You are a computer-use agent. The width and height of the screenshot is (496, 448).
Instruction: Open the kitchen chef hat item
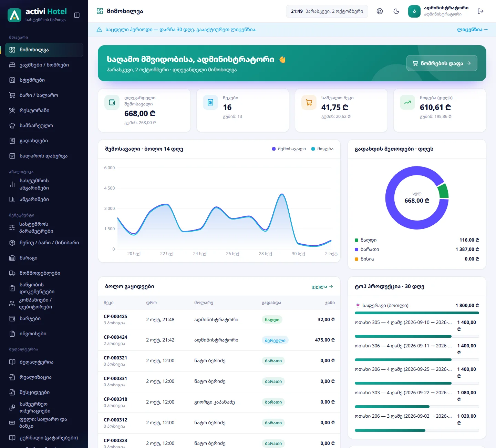44,125
